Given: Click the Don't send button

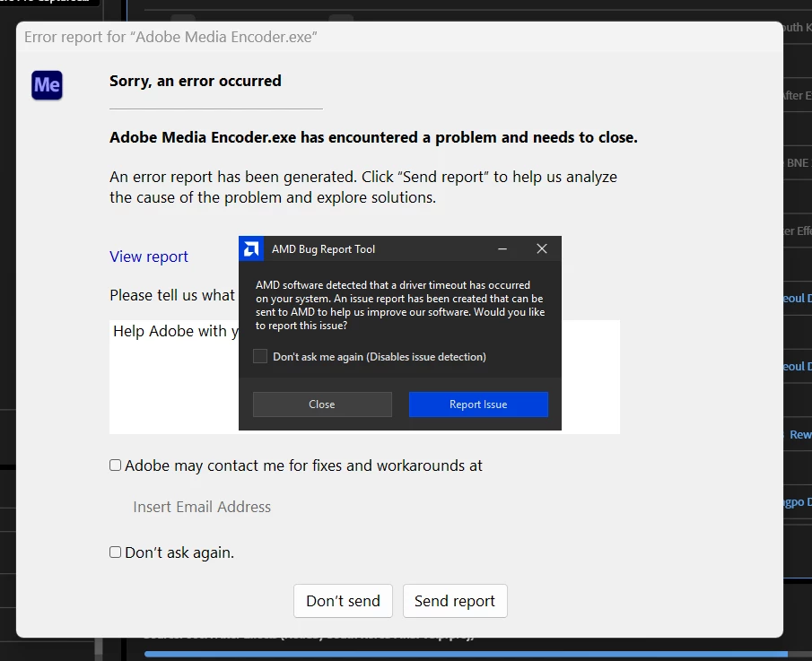Looking at the screenshot, I should coord(343,601).
